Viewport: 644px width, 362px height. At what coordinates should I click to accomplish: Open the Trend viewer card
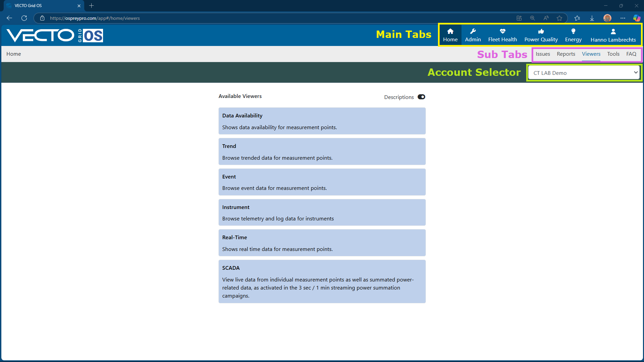[x=322, y=152]
